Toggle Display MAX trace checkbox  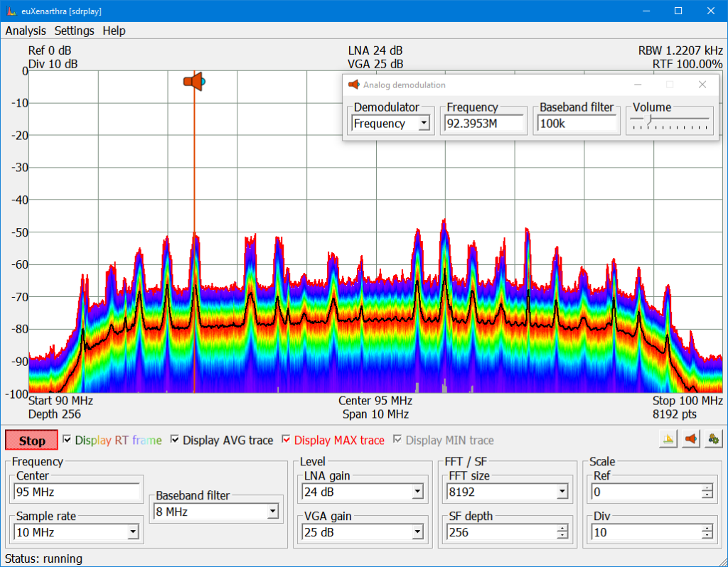tap(286, 439)
